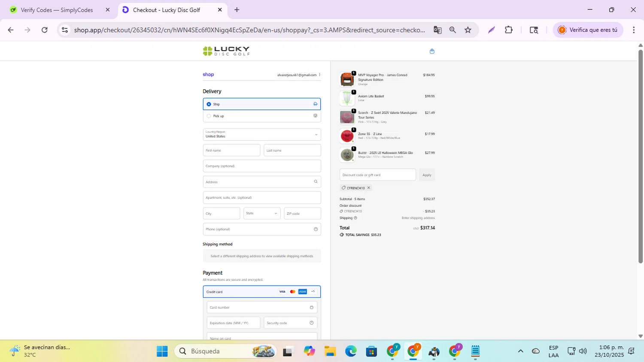
Task: Focus the Phone (optional) field
Action: click(x=262, y=229)
